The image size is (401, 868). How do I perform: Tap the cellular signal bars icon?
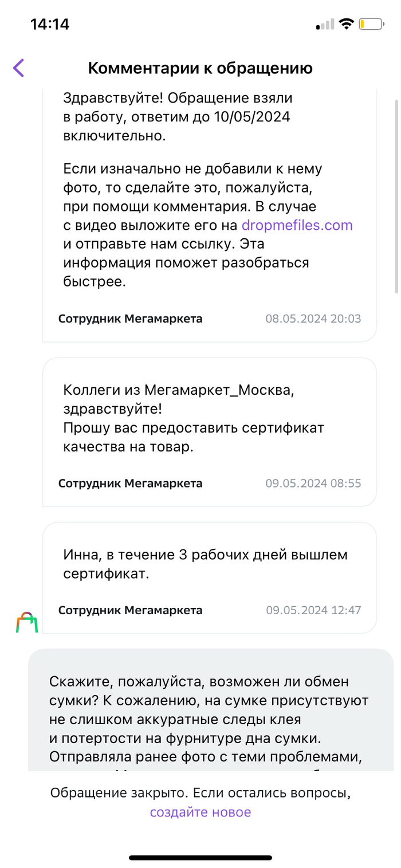point(325,25)
